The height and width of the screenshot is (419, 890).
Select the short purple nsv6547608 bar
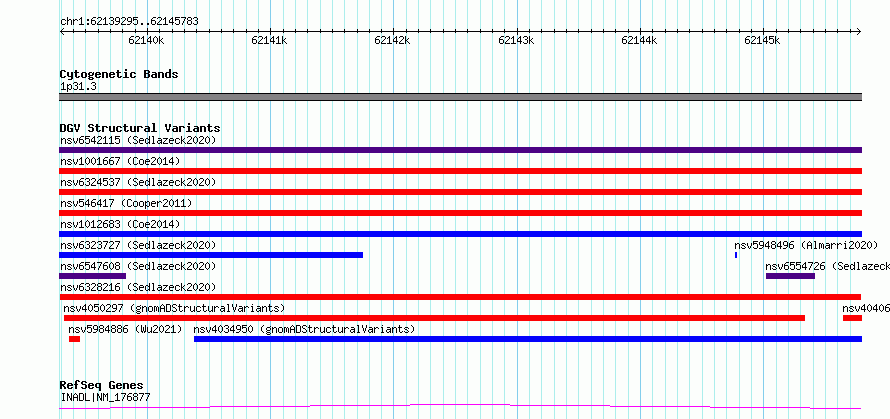pos(93,276)
